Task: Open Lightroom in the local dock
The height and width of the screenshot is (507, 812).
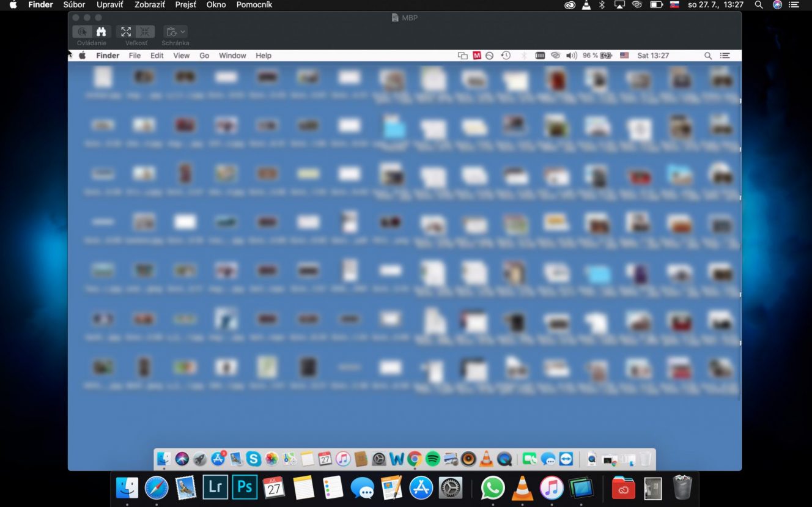Action: (x=215, y=487)
